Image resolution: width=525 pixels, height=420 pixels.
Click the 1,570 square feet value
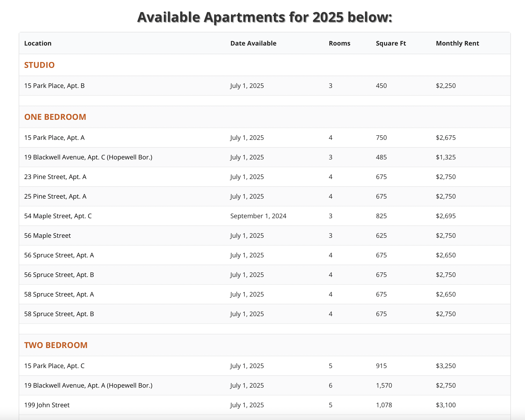click(x=384, y=385)
